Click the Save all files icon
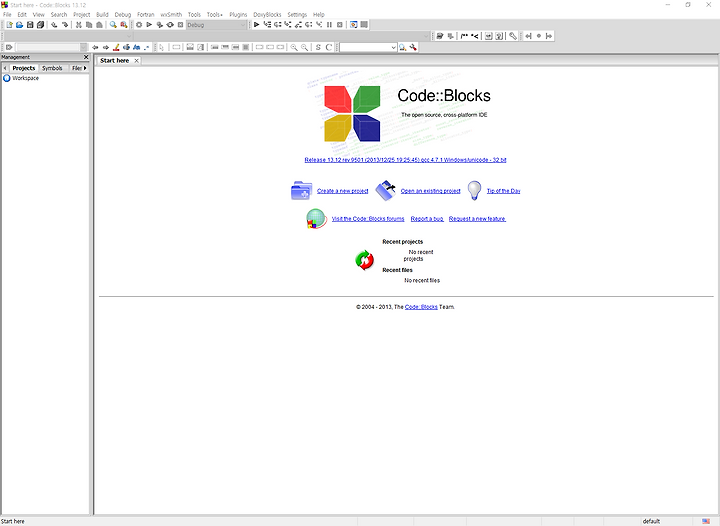This screenshot has height=526, width=720. pyautogui.click(x=40, y=25)
